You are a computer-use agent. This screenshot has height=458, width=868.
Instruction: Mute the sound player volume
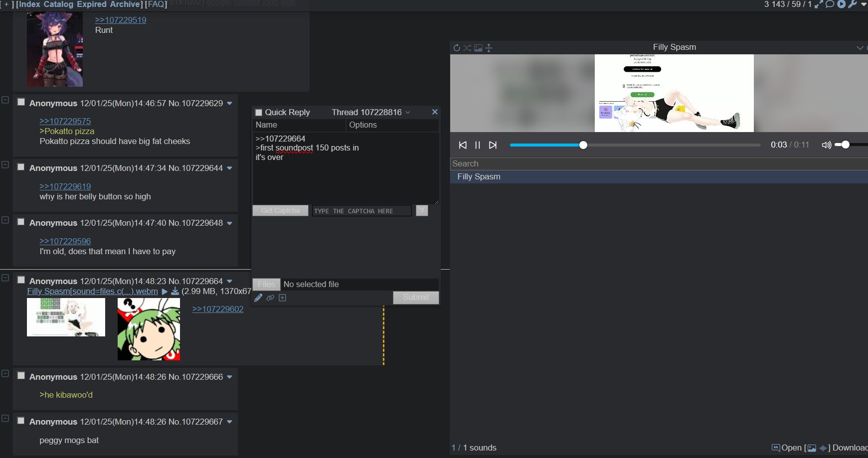point(826,145)
